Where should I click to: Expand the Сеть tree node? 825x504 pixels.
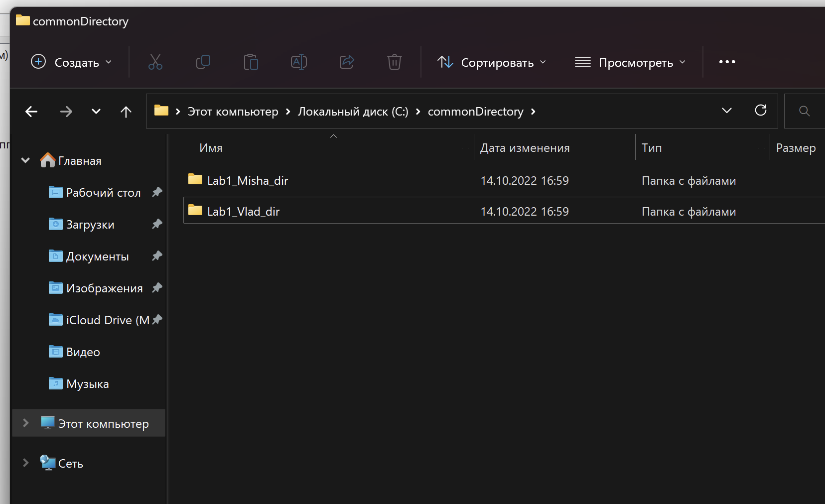(x=26, y=463)
